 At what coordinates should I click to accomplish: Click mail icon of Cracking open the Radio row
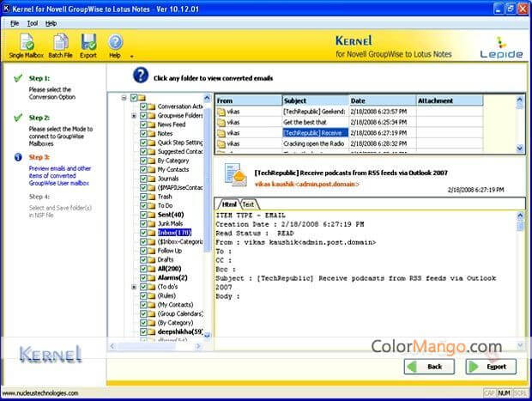(221, 144)
